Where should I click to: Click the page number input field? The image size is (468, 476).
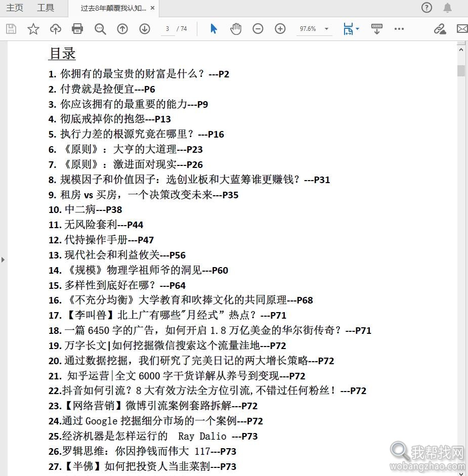167,29
